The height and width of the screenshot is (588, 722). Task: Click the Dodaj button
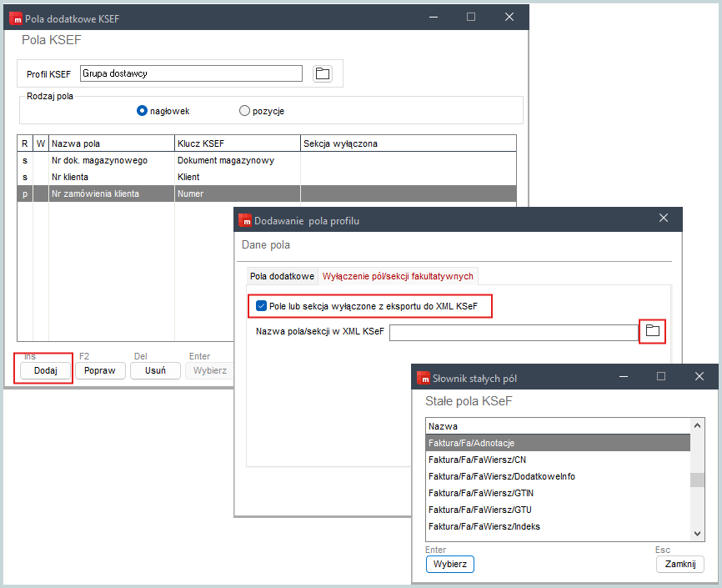click(x=44, y=370)
